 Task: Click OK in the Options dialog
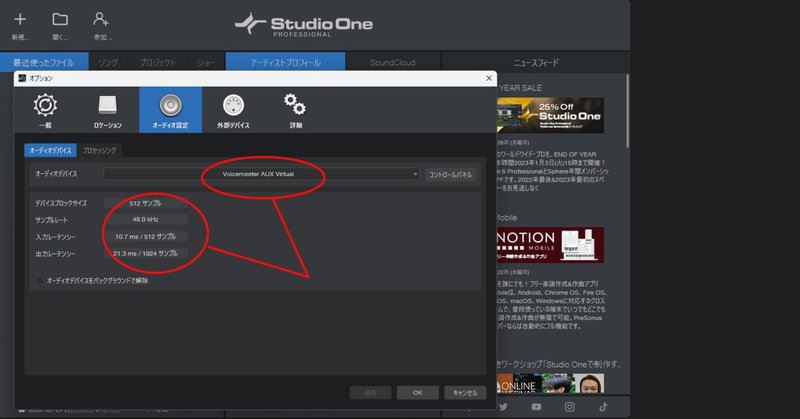(x=418, y=392)
